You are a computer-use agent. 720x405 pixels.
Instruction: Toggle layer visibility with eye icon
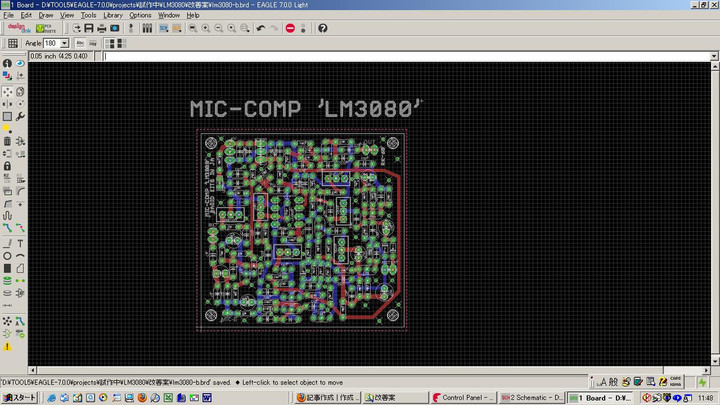[20, 63]
